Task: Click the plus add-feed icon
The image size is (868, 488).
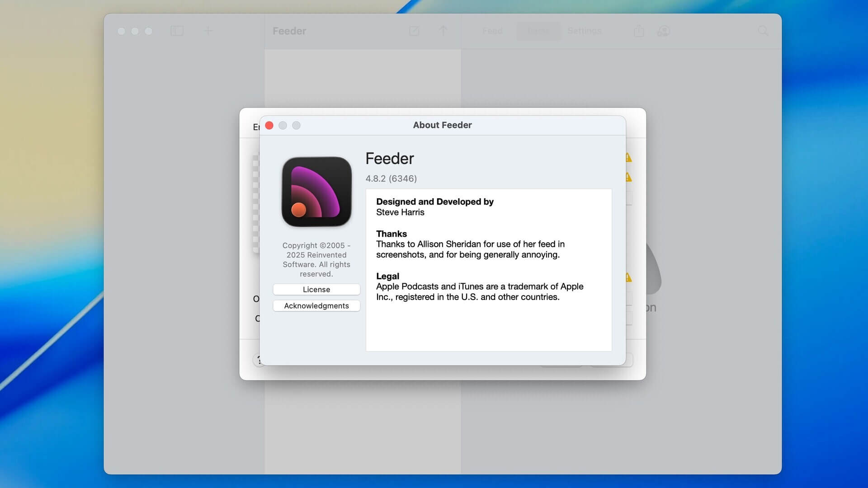Action: 208,31
